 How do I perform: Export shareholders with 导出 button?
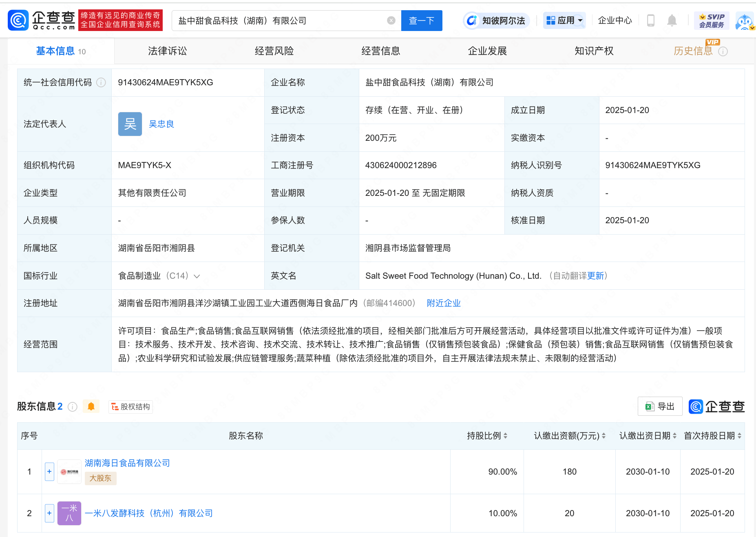click(x=660, y=406)
